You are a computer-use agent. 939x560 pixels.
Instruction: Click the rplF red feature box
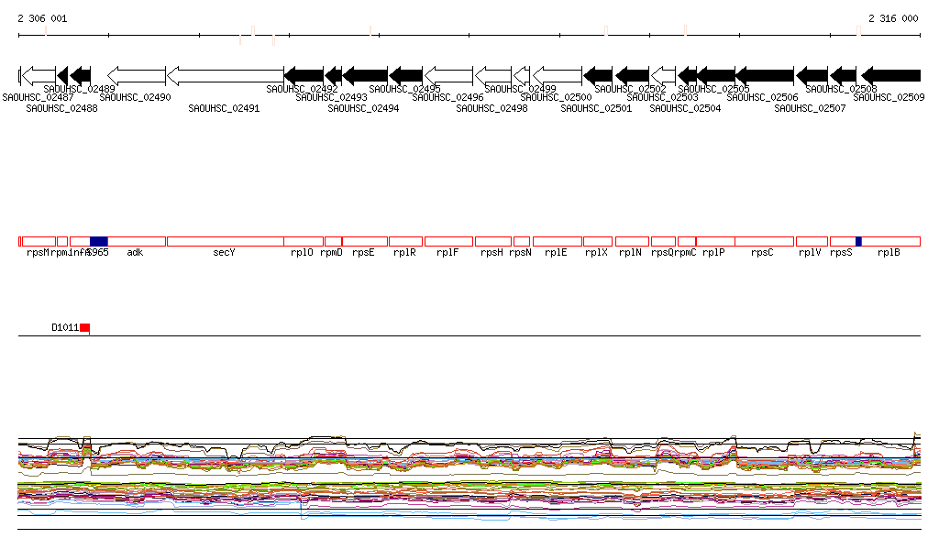(x=448, y=241)
